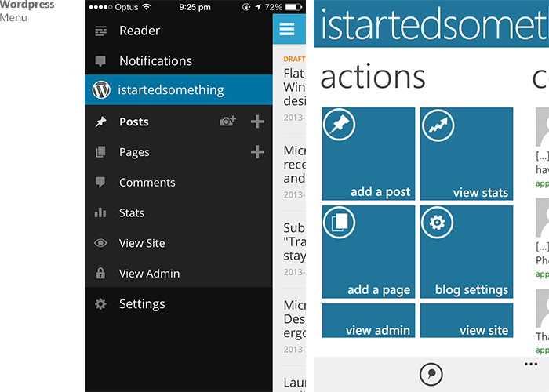The image size is (549, 392).
Task: Open Stats in the side menu
Action: pyautogui.click(x=179, y=212)
